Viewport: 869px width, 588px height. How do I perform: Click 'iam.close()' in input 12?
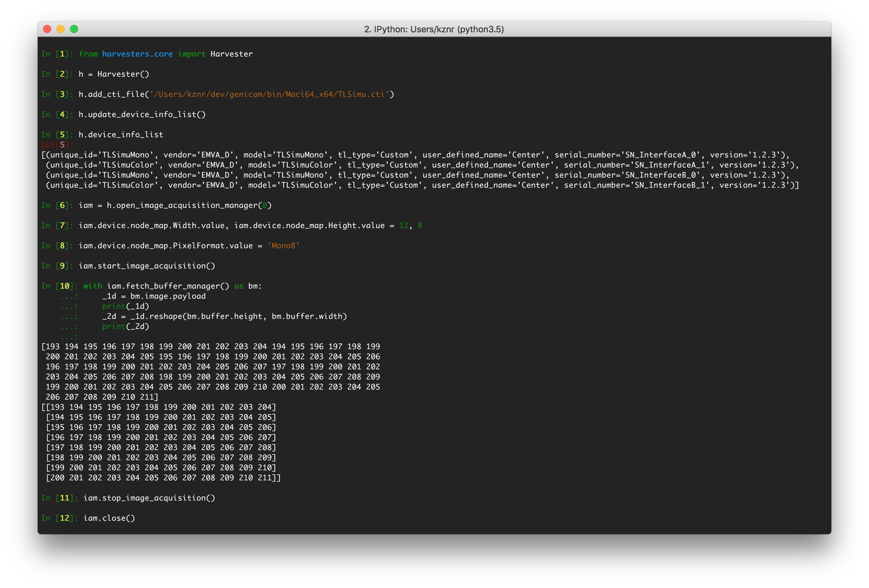tap(109, 518)
